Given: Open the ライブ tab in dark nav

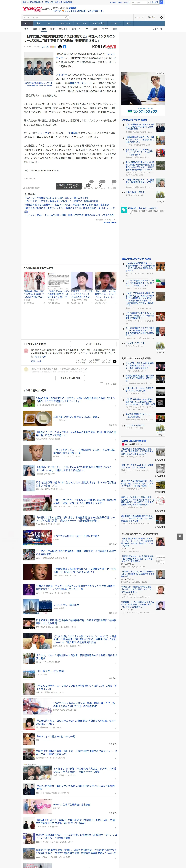Looking at the screenshot, I should coord(49,24).
